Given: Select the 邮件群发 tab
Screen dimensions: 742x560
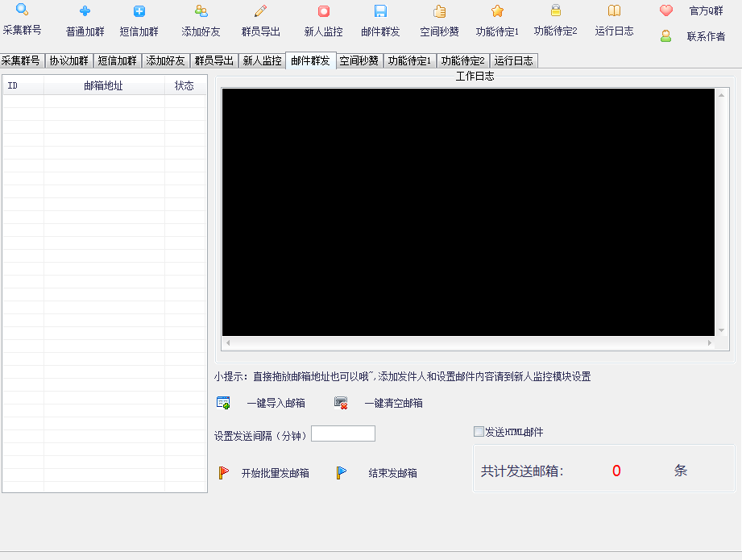Looking at the screenshot, I should pos(310,60).
